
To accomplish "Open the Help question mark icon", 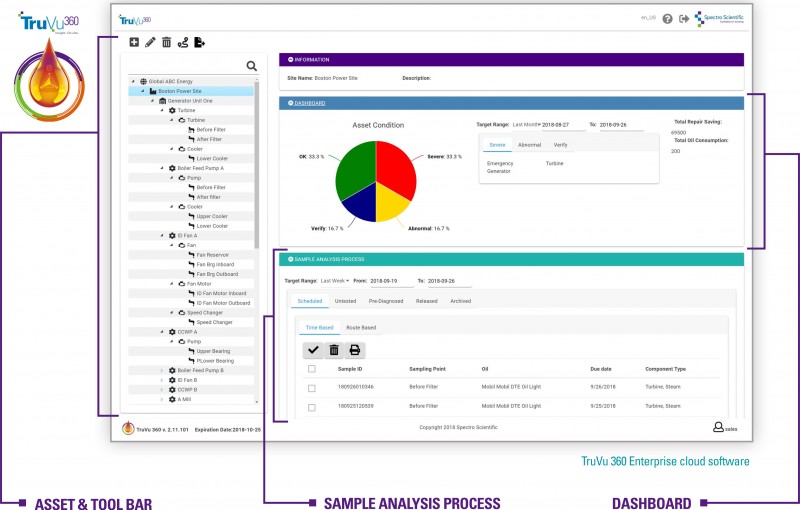I will [667, 19].
